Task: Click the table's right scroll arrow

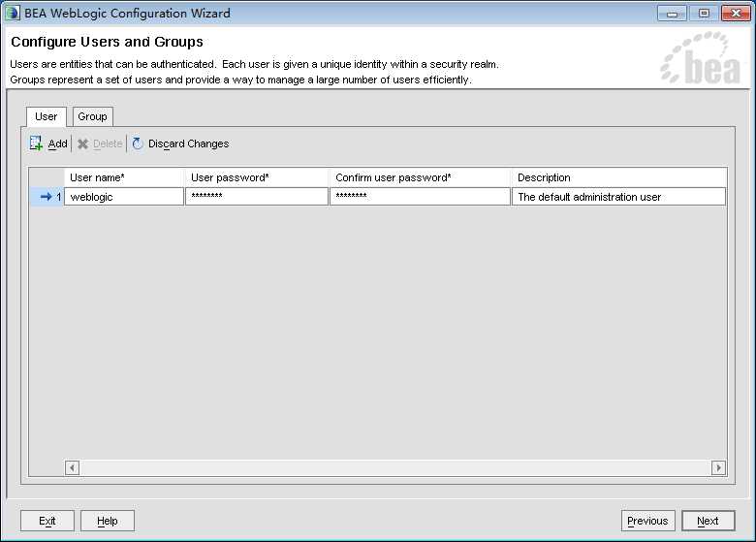Action: coord(718,467)
